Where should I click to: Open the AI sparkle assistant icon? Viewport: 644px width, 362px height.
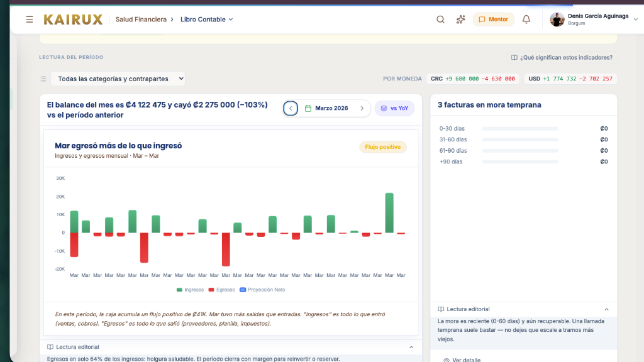coord(460,19)
